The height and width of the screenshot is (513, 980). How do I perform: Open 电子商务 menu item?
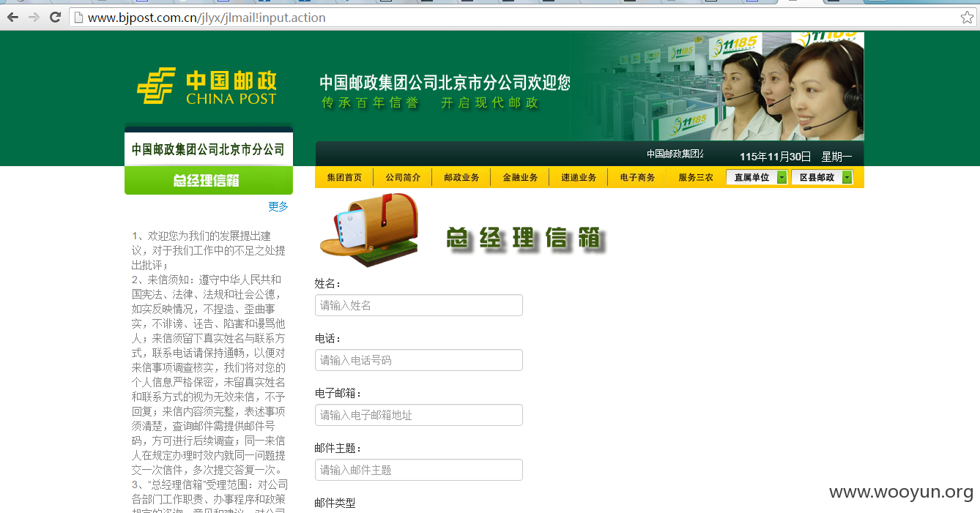click(637, 177)
